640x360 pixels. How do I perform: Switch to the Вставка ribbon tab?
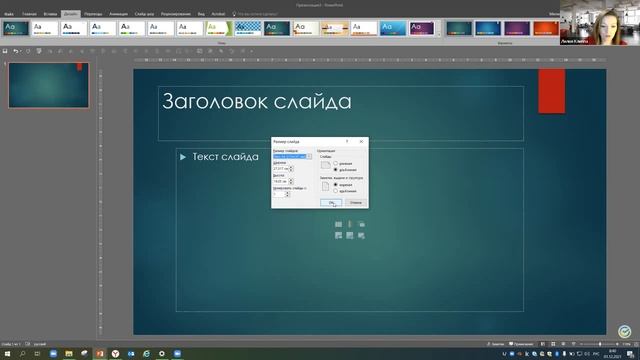point(50,14)
